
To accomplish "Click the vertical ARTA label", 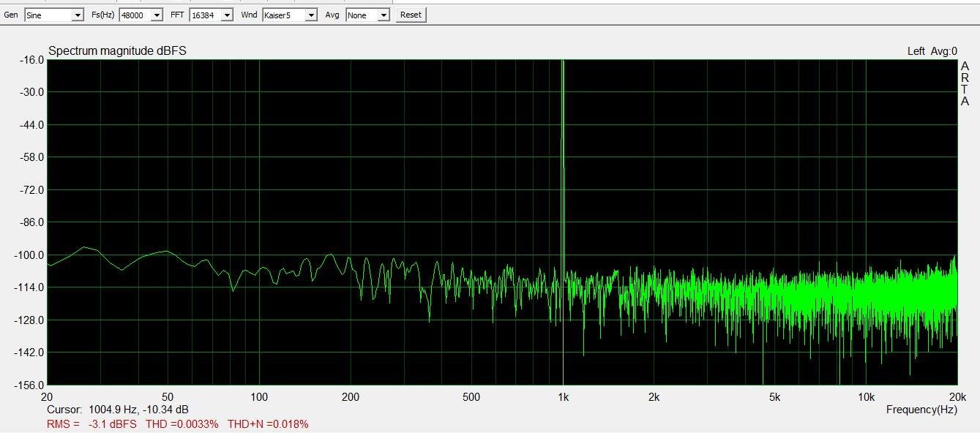I will coord(965,84).
